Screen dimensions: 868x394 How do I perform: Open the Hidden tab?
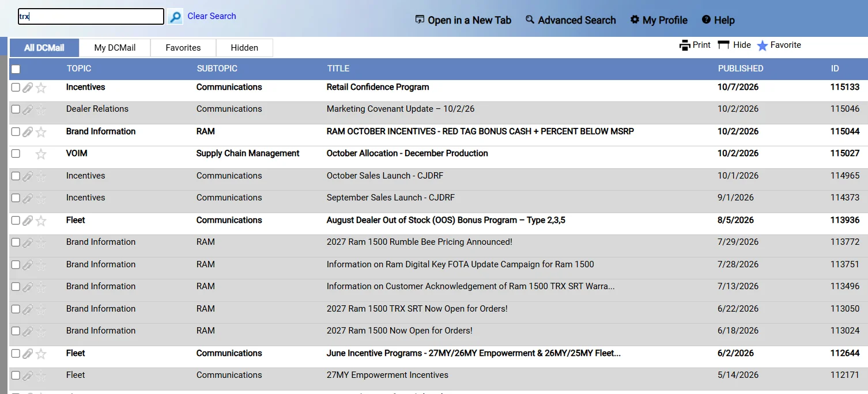point(244,48)
